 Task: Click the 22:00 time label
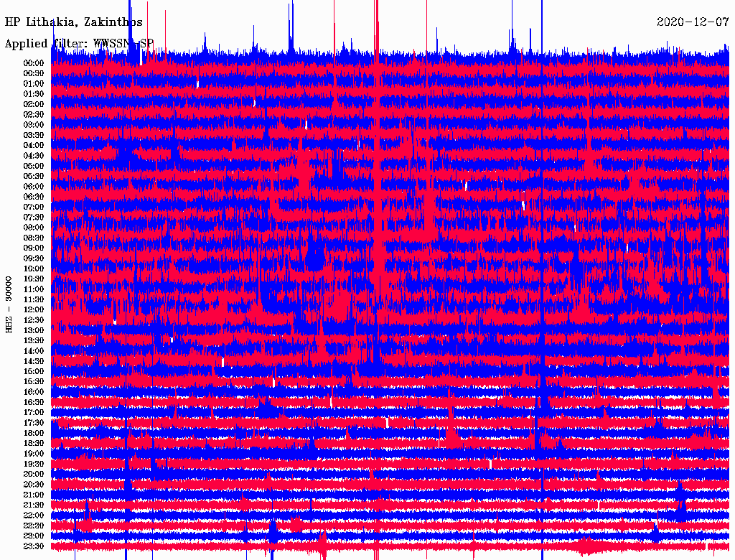point(34,516)
